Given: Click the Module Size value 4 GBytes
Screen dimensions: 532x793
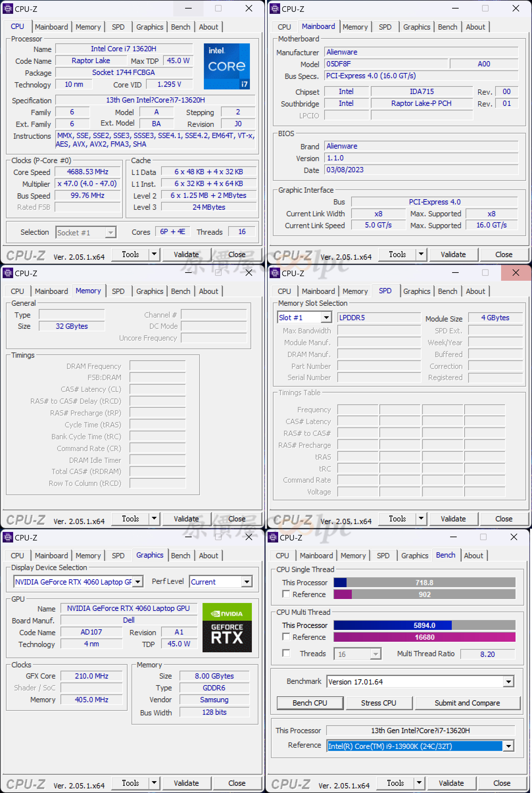Looking at the screenshot, I should tap(495, 318).
